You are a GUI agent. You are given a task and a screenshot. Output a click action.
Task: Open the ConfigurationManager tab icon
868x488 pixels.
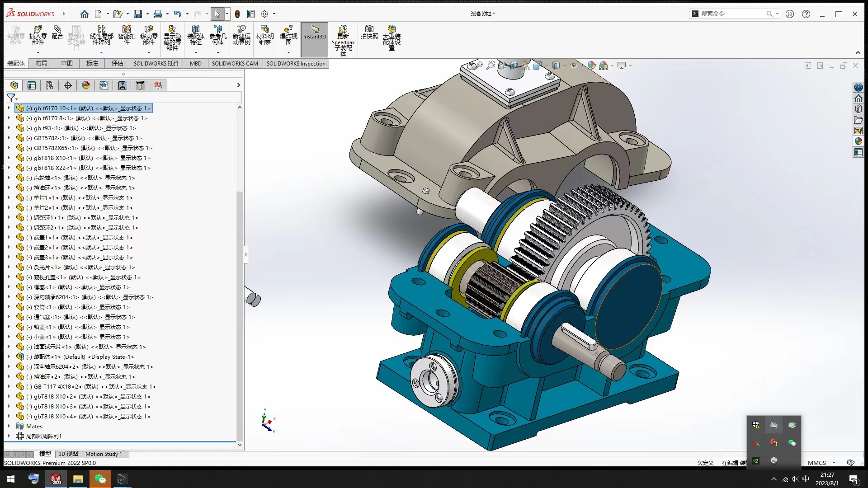(x=50, y=85)
